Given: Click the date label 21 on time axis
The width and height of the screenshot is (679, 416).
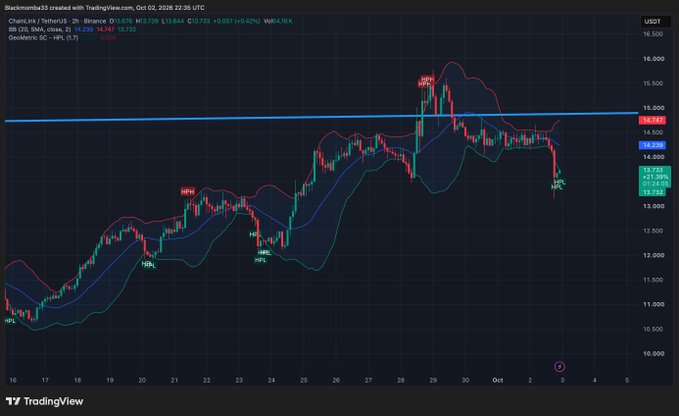Looking at the screenshot, I should (174, 380).
